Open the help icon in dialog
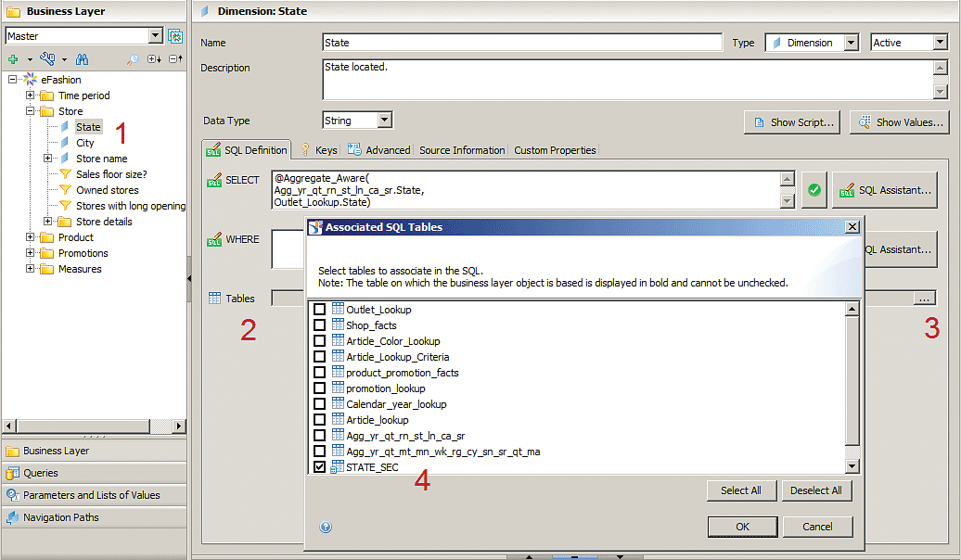Image resolution: width=961 pixels, height=560 pixels. click(x=326, y=527)
